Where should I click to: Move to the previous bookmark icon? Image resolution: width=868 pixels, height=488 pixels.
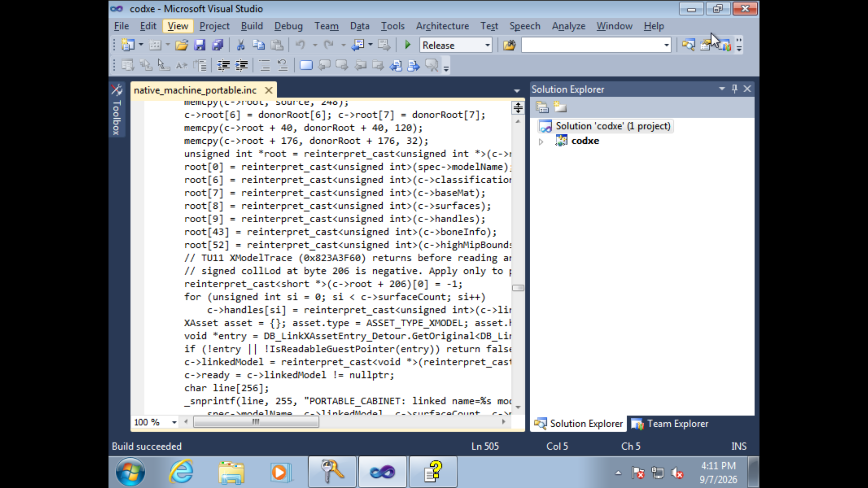point(324,65)
